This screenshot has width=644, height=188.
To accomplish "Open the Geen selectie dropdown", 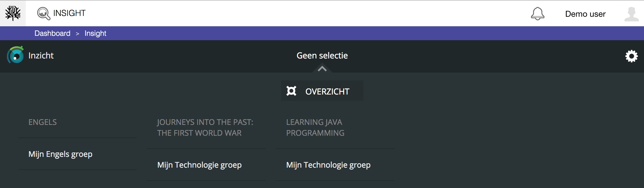I will [x=322, y=55].
